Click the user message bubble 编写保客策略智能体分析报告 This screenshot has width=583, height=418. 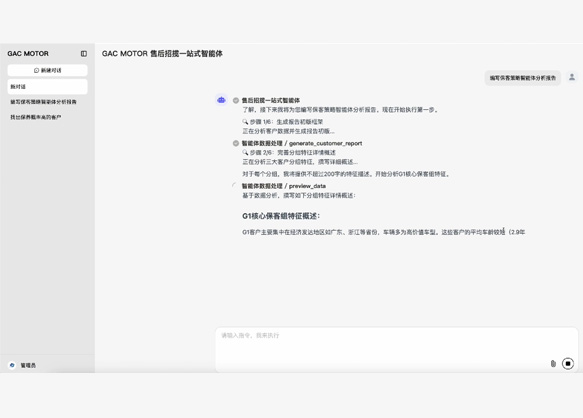coord(522,78)
